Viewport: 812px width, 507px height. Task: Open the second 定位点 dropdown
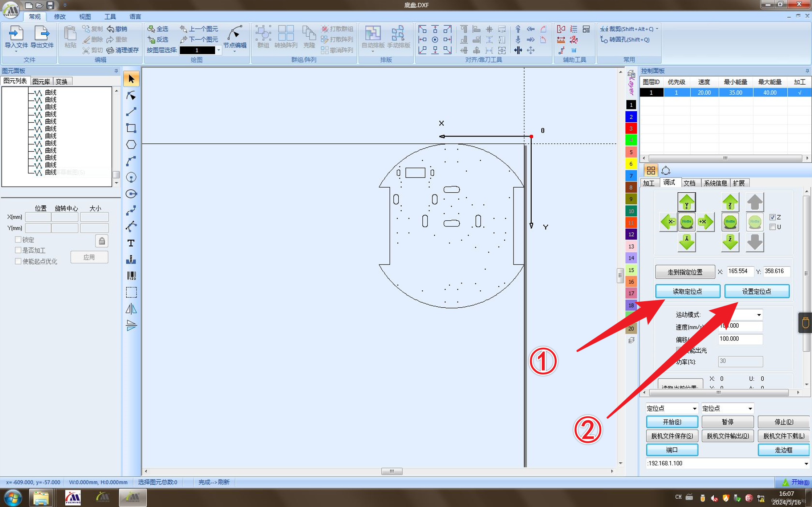(750, 408)
